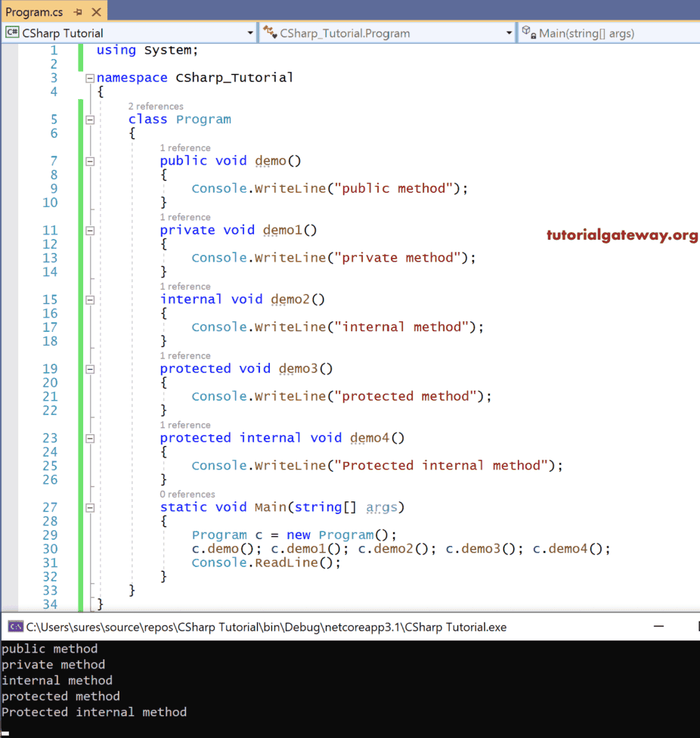
Task: Click the demo2 method name on line 15
Action: [x=290, y=299]
